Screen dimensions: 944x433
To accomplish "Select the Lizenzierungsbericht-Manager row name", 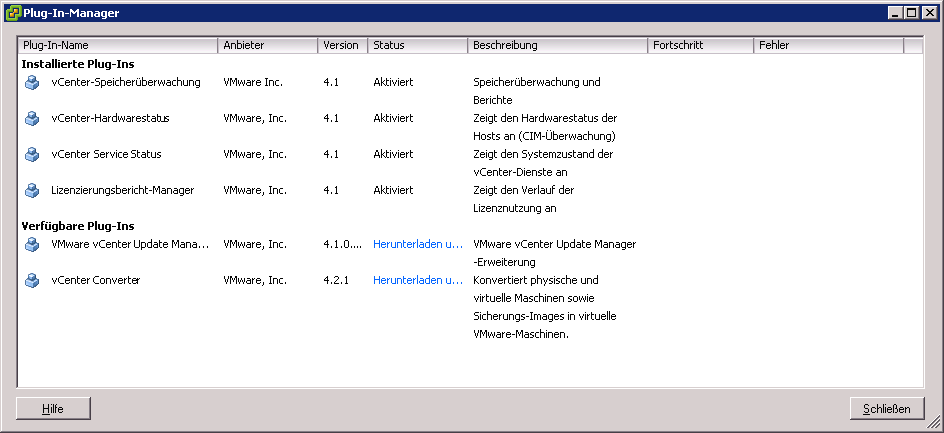I will (x=123, y=190).
